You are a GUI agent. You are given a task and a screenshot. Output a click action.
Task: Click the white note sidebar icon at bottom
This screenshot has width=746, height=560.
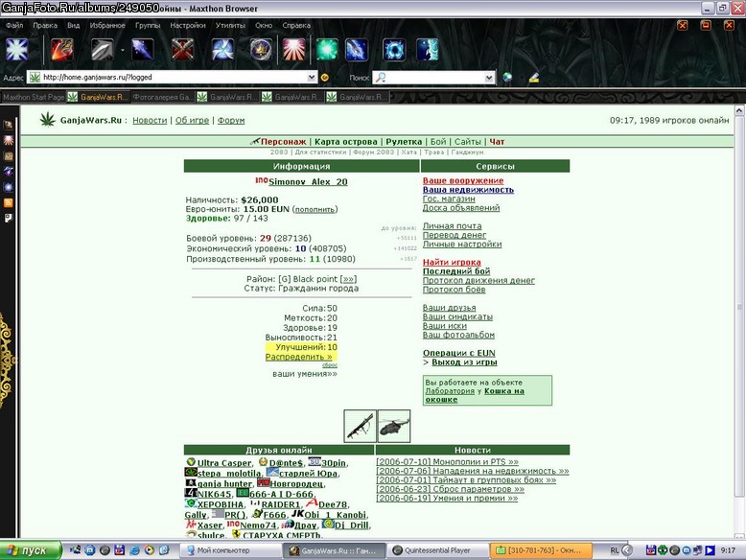tap(8, 219)
